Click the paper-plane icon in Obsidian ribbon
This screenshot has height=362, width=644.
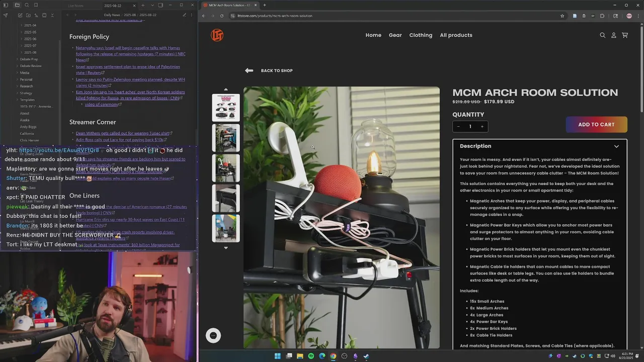pos(6,15)
